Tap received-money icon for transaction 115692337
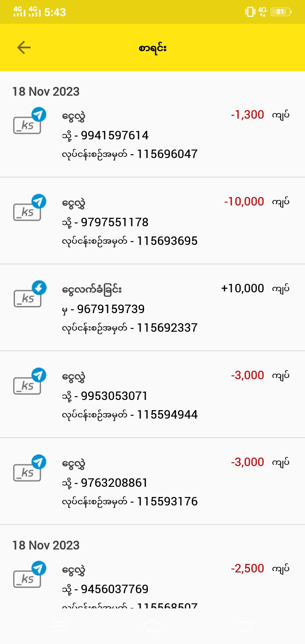305x644 pixels. click(29, 295)
